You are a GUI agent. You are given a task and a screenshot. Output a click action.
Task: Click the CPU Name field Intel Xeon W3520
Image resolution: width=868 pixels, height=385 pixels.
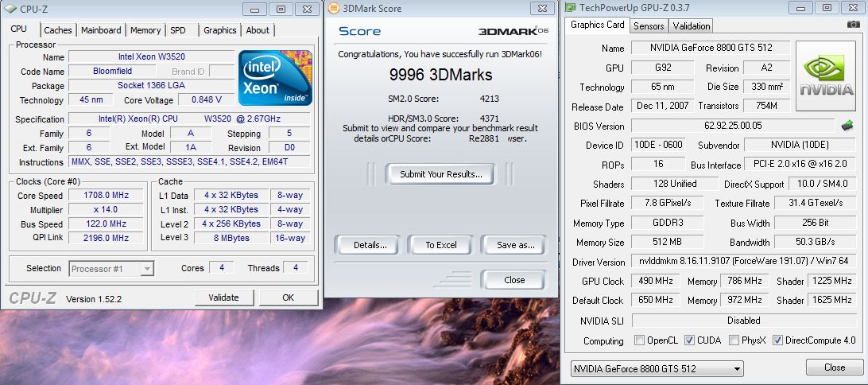click(x=152, y=57)
